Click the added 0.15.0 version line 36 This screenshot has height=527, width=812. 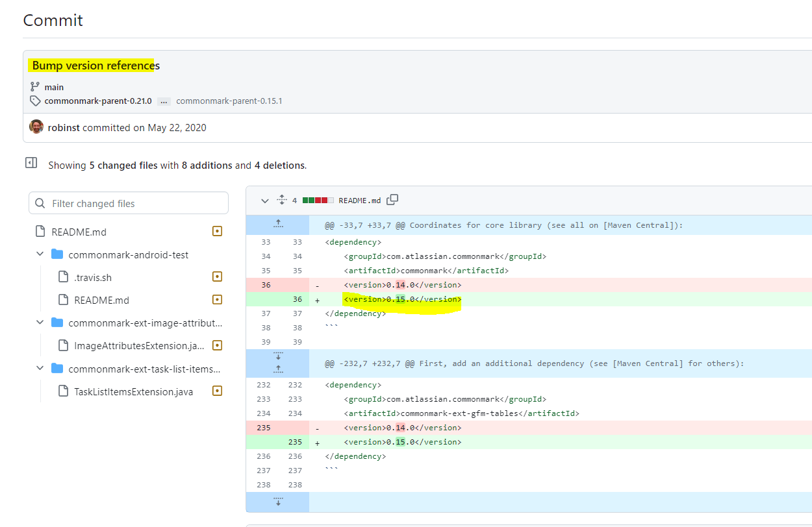coord(403,299)
